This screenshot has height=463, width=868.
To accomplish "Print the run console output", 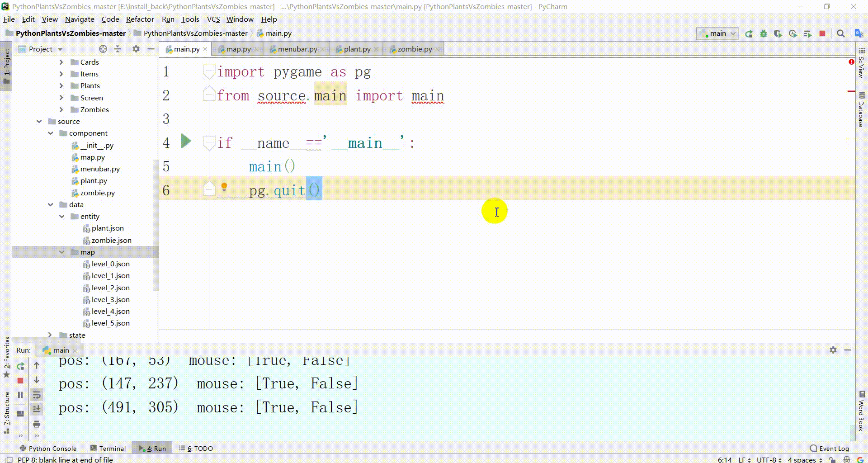I will [x=37, y=424].
